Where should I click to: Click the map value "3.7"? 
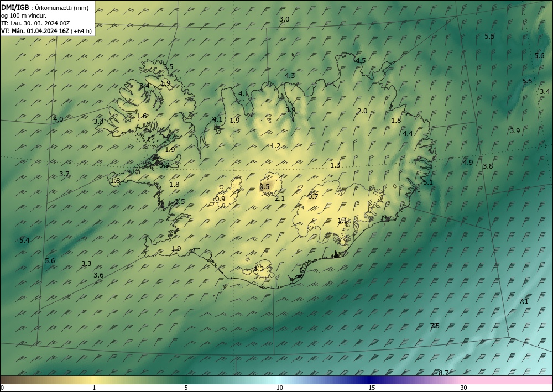click(64, 174)
